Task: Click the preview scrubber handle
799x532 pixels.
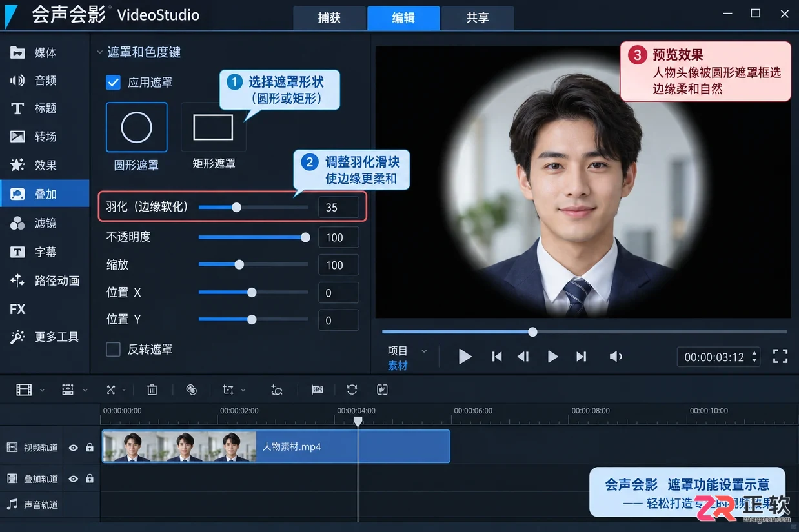Action: [532, 332]
